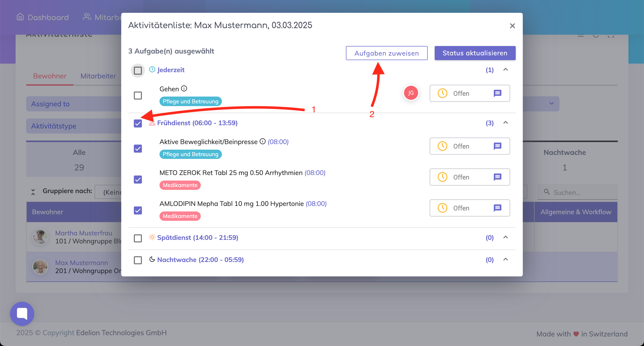Click info icon beside Aktive Beweglichkeit/Beinpresse

[263, 141]
